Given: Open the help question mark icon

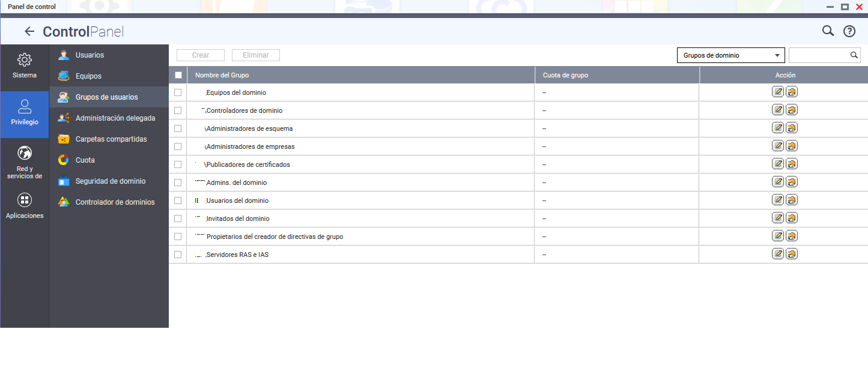Looking at the screenshot, I should tap(849, 32).
